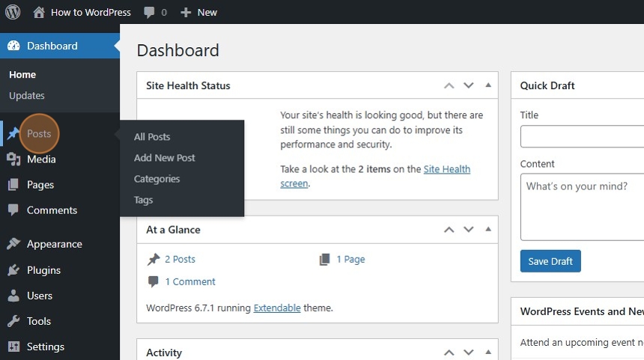Click the Tools wrench icon

(x=13, y=321)
